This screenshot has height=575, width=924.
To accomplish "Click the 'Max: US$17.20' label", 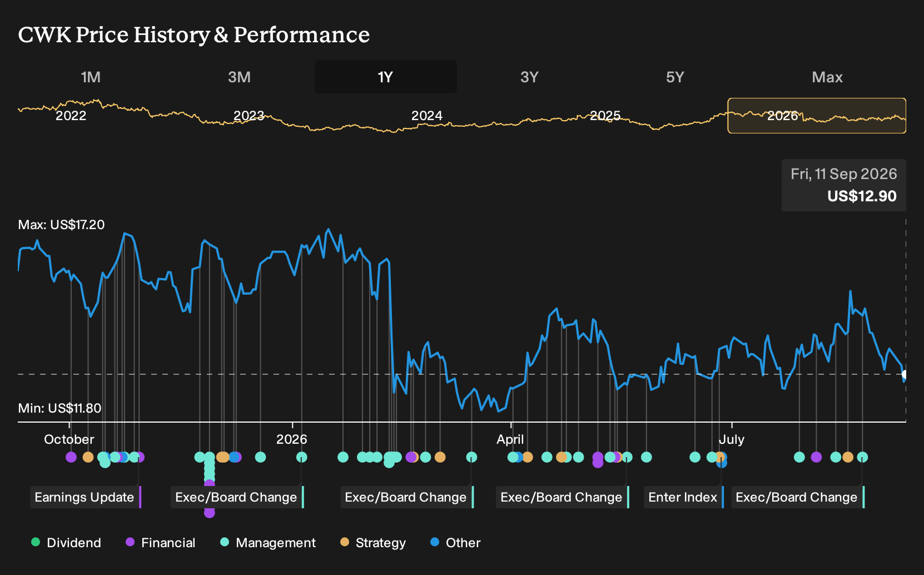I will [x=61, y=225].
